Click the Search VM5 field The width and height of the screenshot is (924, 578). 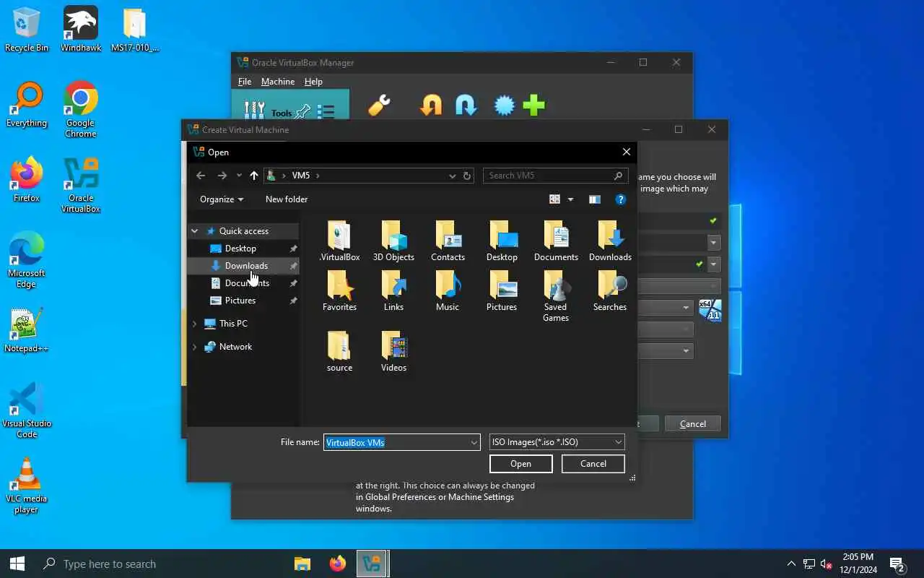click(x=555, y=176)
